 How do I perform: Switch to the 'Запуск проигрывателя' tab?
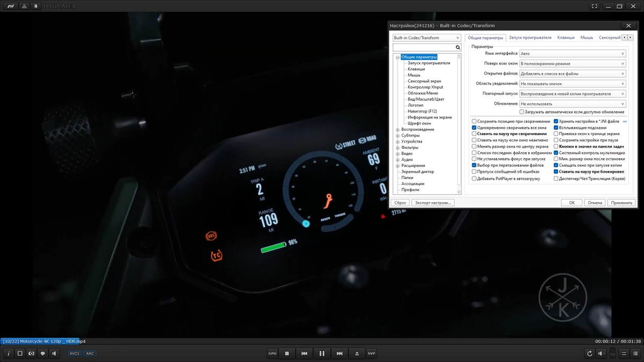pos(530,38)
